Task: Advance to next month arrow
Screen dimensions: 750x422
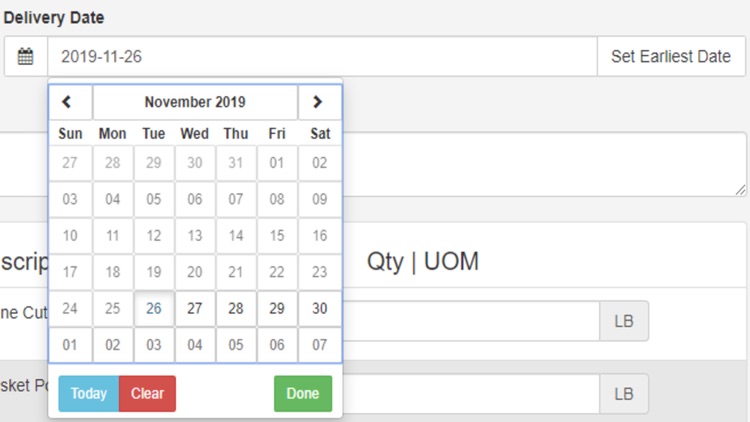Action: point(318,102)
